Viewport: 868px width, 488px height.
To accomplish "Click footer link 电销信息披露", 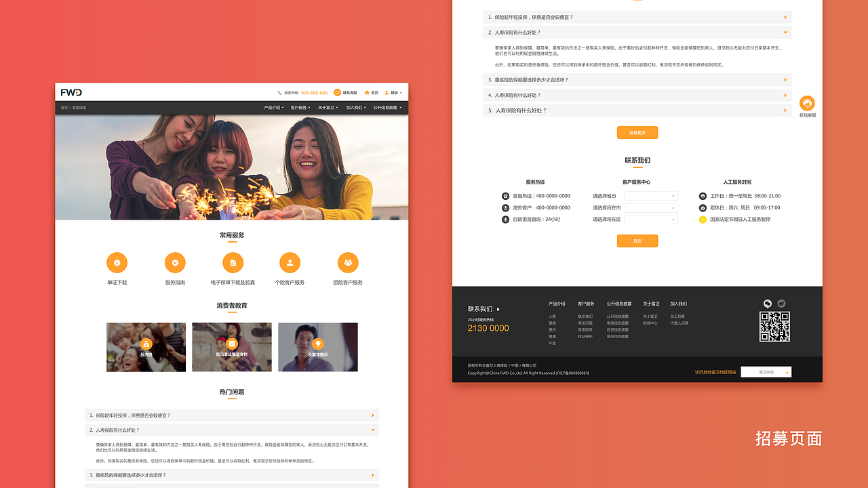I will 618,323.
